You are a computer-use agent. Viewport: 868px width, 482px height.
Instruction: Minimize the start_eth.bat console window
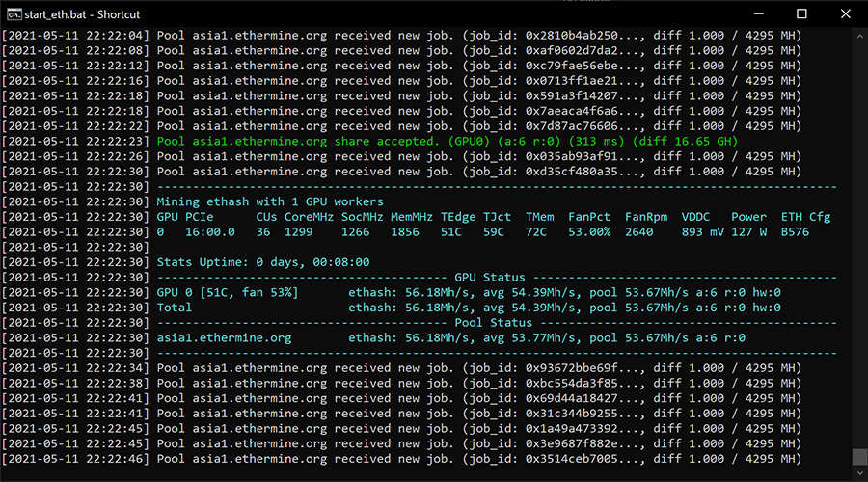tap(758, 13)
